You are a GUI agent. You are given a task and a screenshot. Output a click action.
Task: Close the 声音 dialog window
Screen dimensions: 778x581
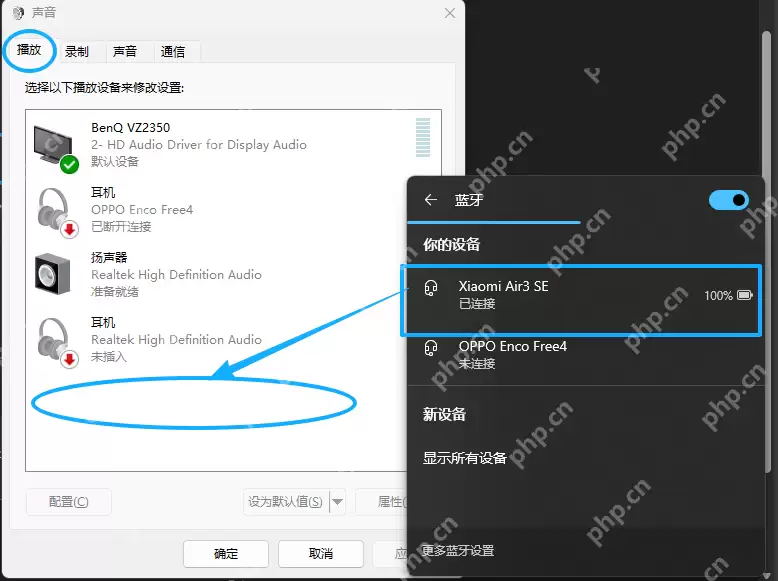450,13
